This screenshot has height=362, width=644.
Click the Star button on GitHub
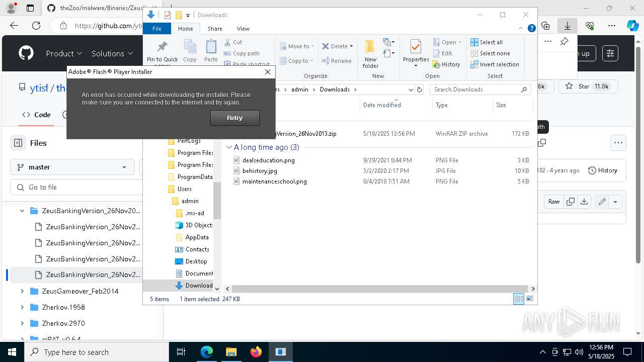pyautogui.click(x=587, y=86)
